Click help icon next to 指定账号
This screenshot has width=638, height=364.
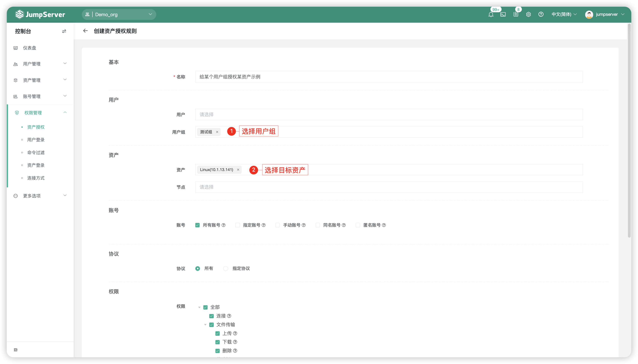click(x=264, y=225)
